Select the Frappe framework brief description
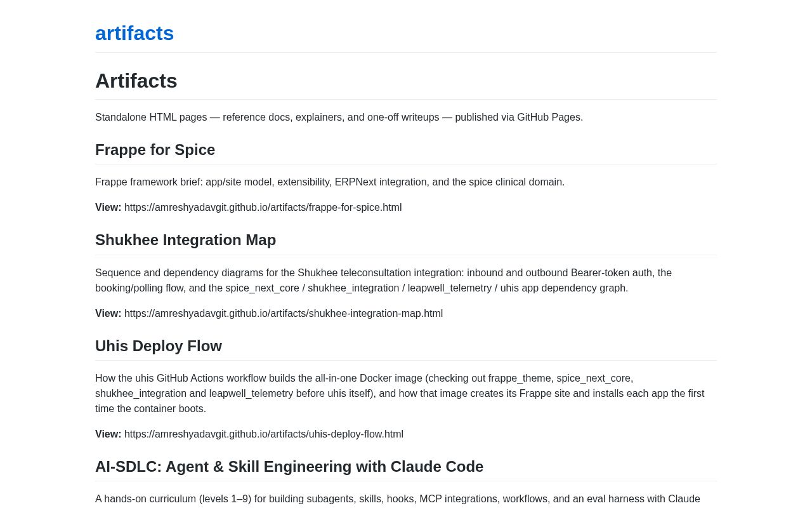Image resolution: width=812 pixels, height=508 pixels. click(330, 182)
